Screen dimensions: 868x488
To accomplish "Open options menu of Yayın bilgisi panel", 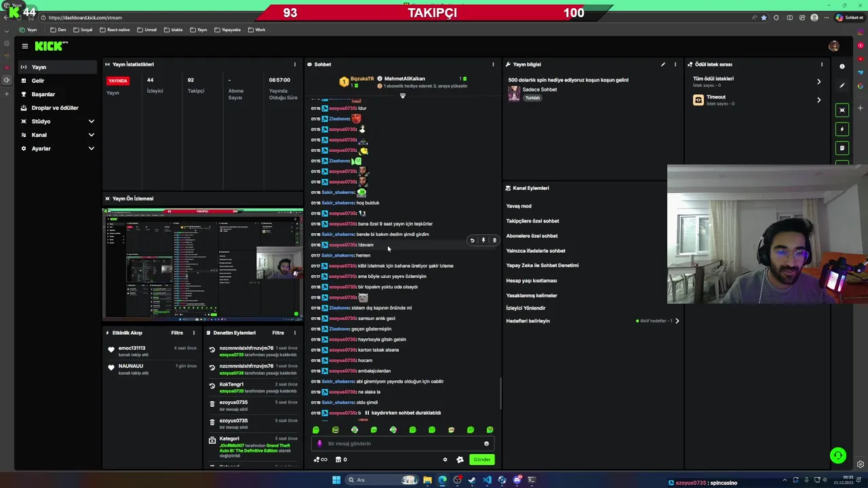I will (675, 64).
